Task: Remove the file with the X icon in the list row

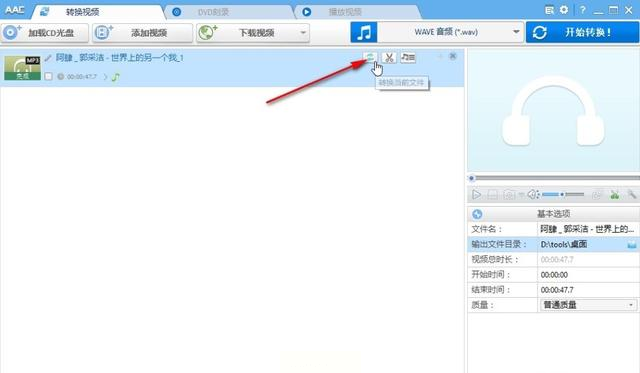Action: pos(453,56)
